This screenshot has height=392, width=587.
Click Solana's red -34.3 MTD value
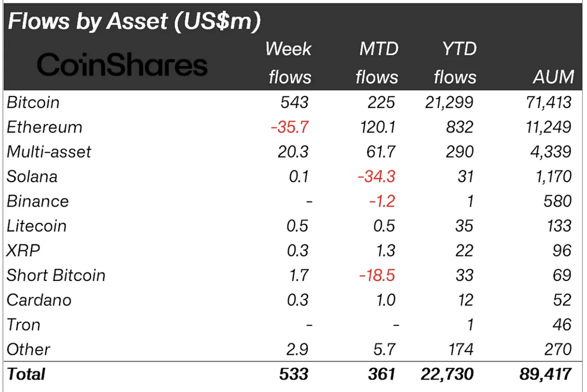click(x=377, y=177)
